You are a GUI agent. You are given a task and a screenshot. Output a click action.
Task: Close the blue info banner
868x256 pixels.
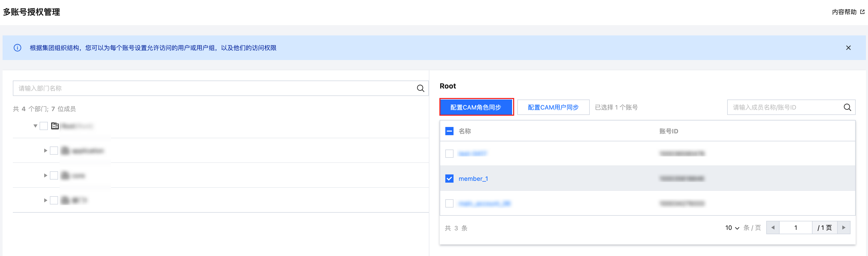click(848, 48)
